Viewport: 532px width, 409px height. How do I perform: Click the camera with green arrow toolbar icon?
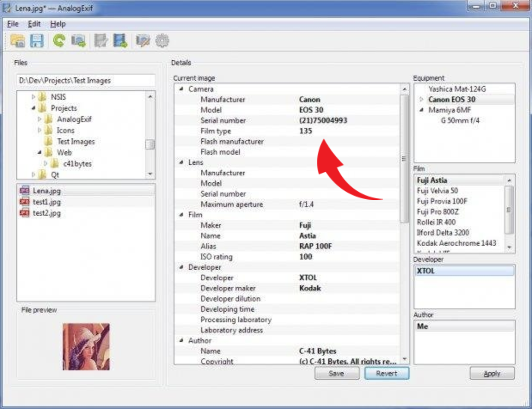pyautogui.click(x=78, y=41)
